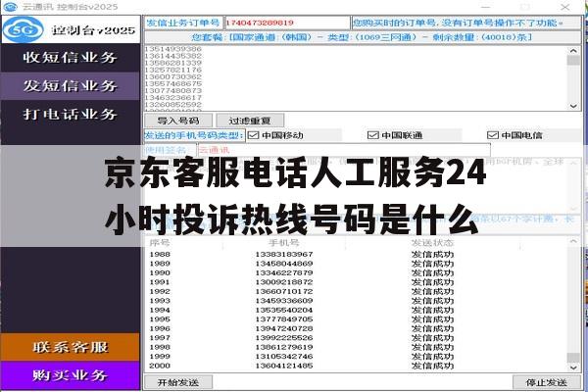Viewport: 588px width, 392px height.
Task: Close the 云通讯 window
Action: click(564, 7)
